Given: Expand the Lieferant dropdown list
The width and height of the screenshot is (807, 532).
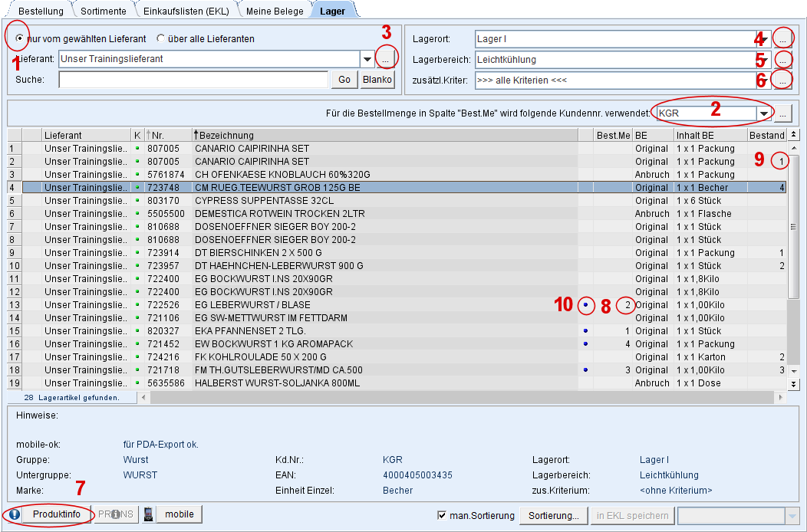Looking at the screenshot, I should 367,59.
